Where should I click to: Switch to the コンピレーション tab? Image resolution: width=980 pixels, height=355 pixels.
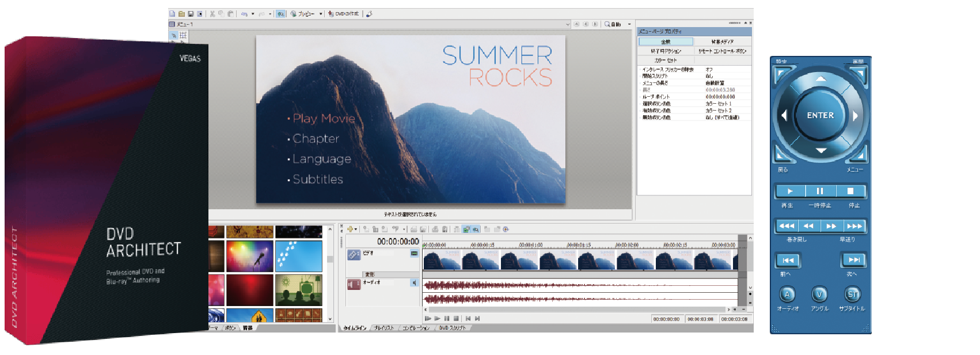coord(416,328)
